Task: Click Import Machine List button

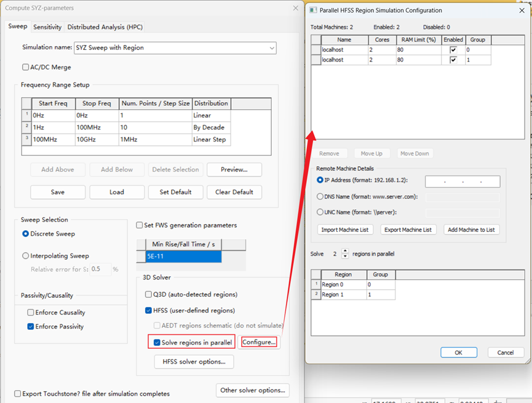Action: pyautogui.click(x=345, y=229)
